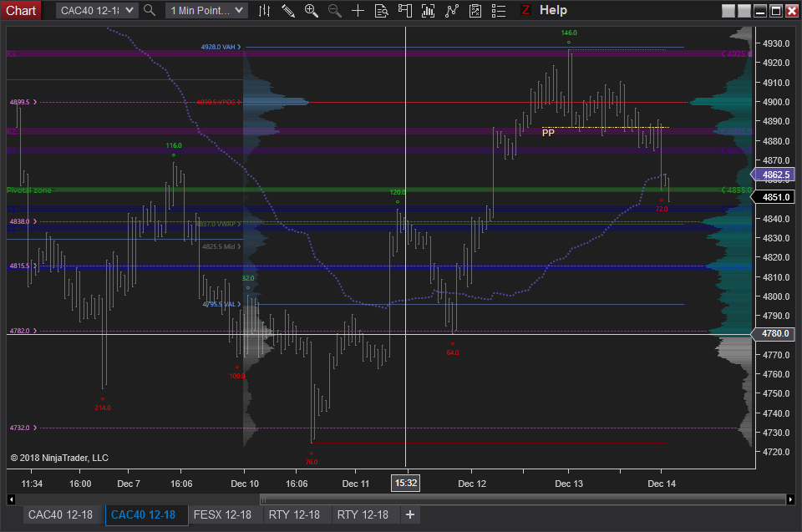Click the Dec 13 date label

(569, 484)
